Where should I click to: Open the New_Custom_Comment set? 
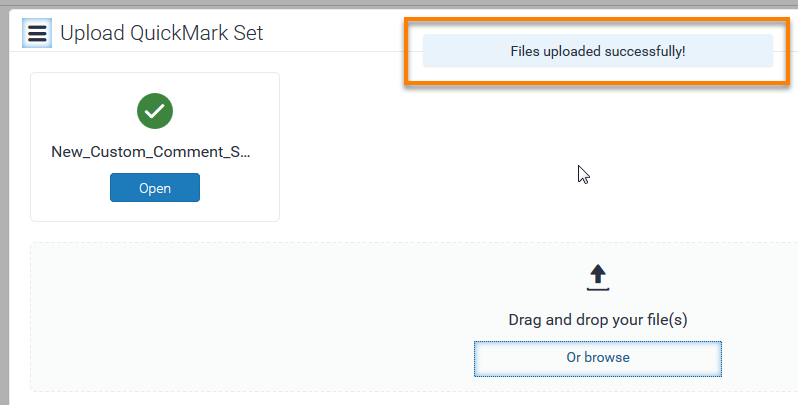[155, 188]
